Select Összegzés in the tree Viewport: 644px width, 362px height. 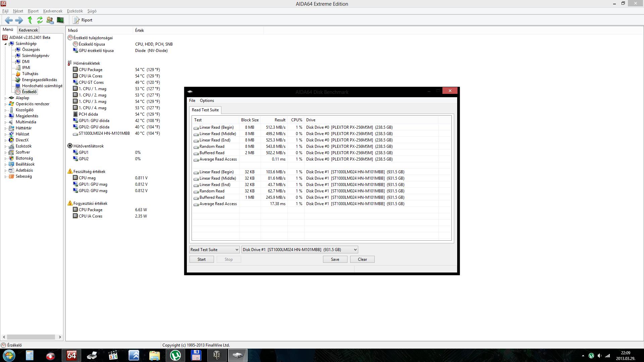31,50
